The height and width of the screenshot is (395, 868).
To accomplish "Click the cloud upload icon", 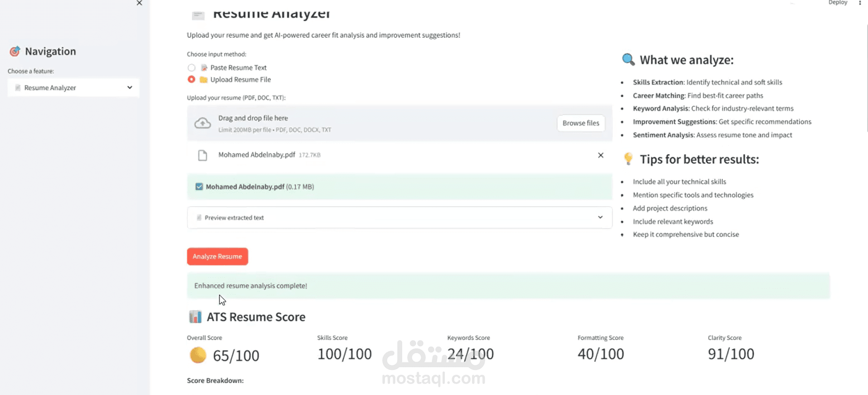I will point(203,123).
